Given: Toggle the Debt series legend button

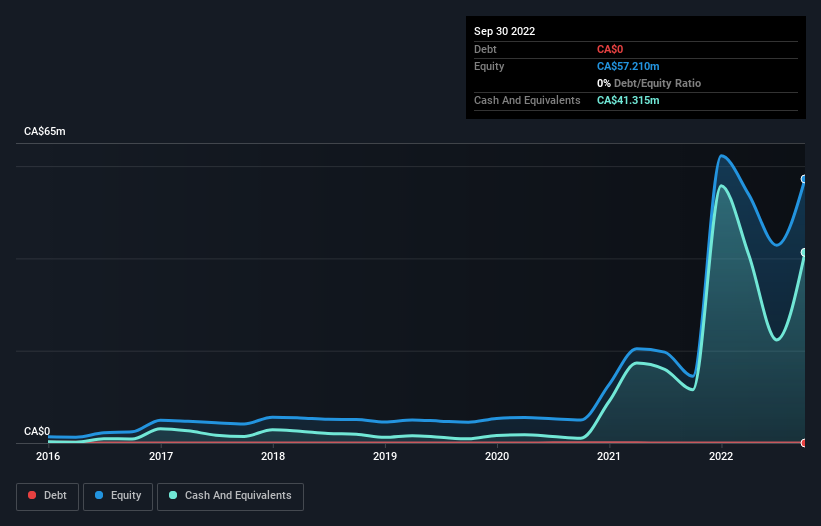Looking at the screenshot, I should click(48, 496).
